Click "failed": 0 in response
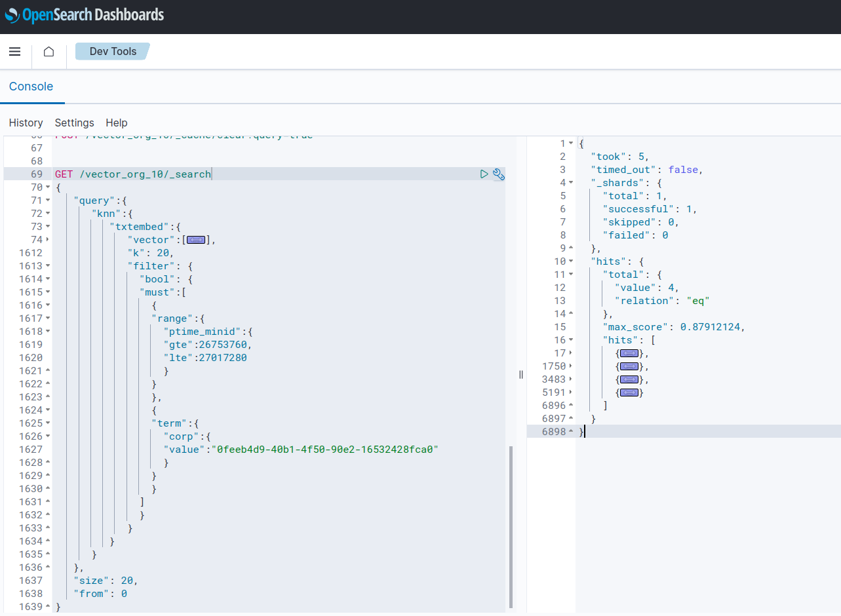This screenshot has width=841, height=616. [x=636, y=235]
